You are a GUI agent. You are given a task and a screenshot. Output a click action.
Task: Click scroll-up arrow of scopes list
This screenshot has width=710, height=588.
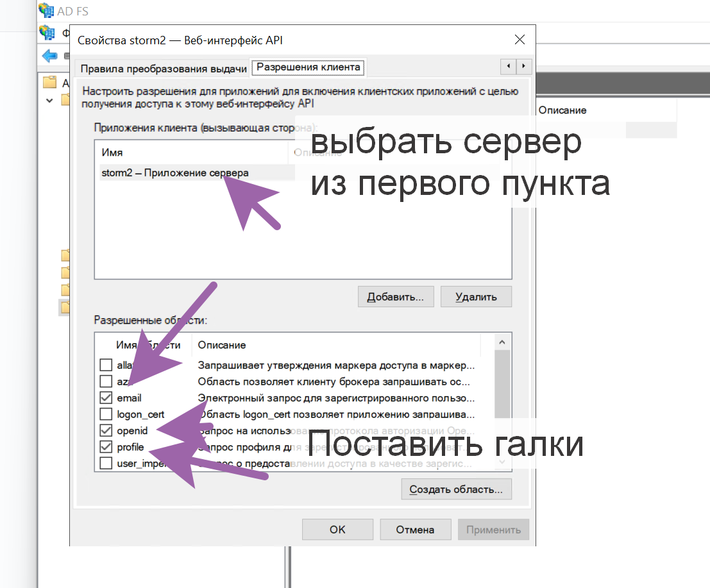tap(503, 342)
